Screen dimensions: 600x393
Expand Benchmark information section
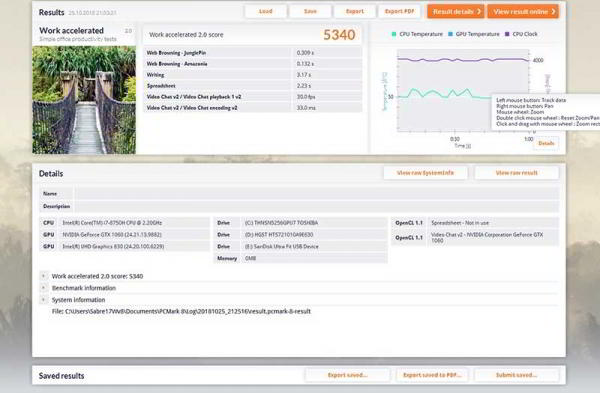coord(43,288)
